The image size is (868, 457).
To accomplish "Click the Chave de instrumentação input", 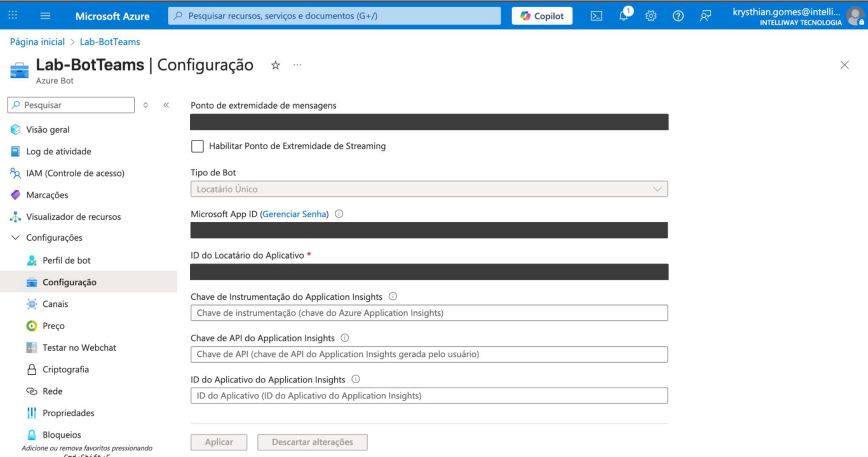I will click(429, 313).
